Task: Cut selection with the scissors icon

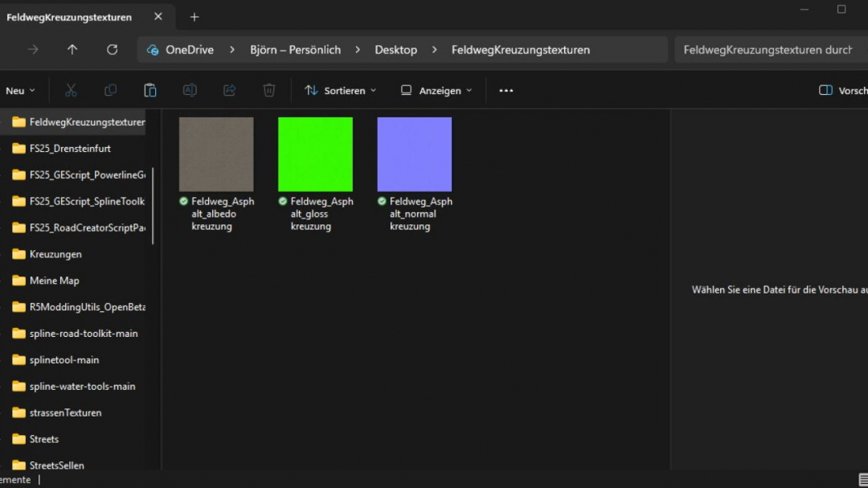Action: pyautogui.click(x=71, y=90)
